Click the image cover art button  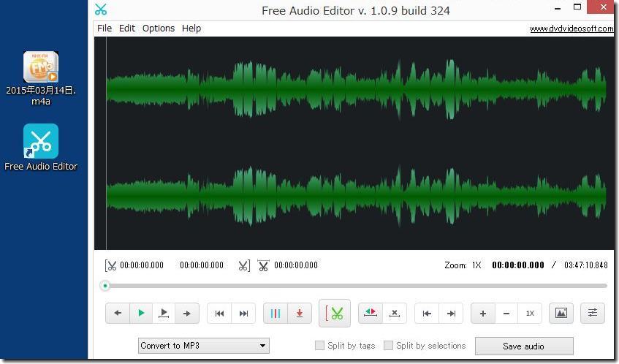561,314
